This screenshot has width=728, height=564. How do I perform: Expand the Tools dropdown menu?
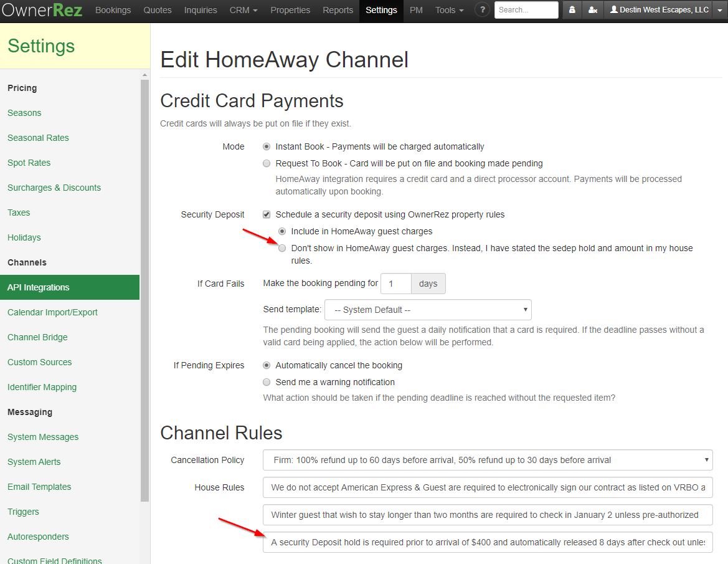[449, 10]
